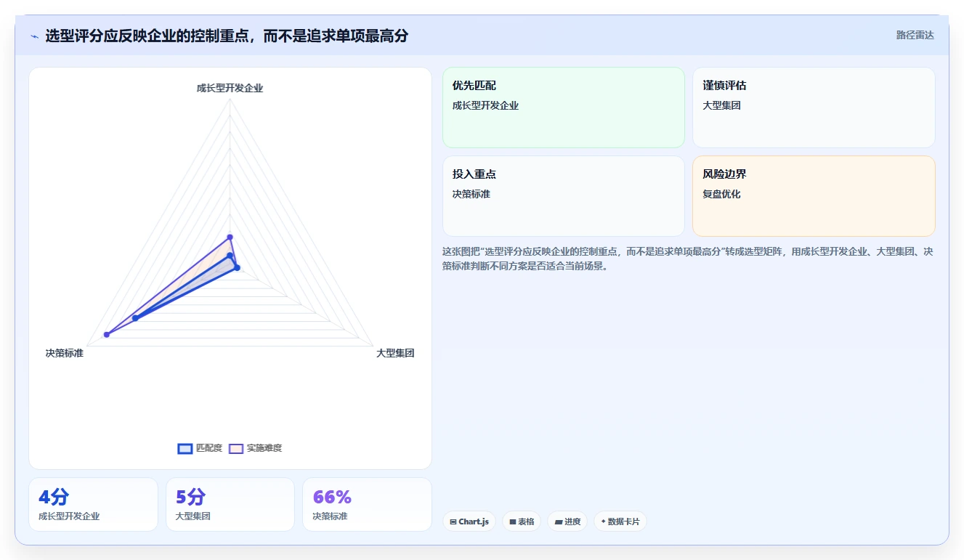Screen dimensions: 964x560
Task: Click the page title 选型评分应反映企业的控制重点
Action: [227, 36]
